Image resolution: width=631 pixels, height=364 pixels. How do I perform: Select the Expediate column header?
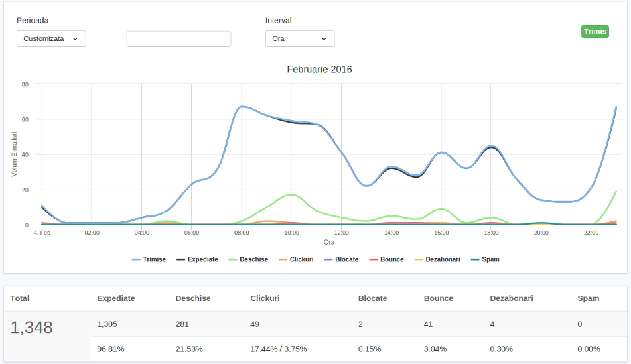tap(115, 298)
